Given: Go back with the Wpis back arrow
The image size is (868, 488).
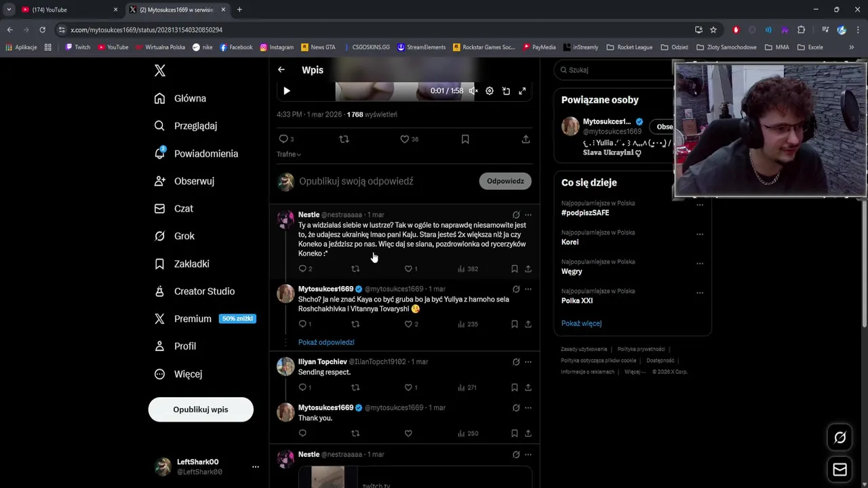Looking at the screenshot, I should click(281, 70).
